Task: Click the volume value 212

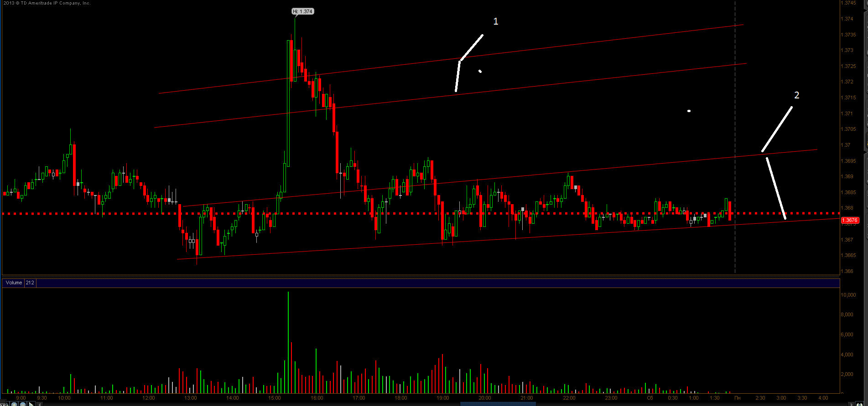Action: (30, 283)
